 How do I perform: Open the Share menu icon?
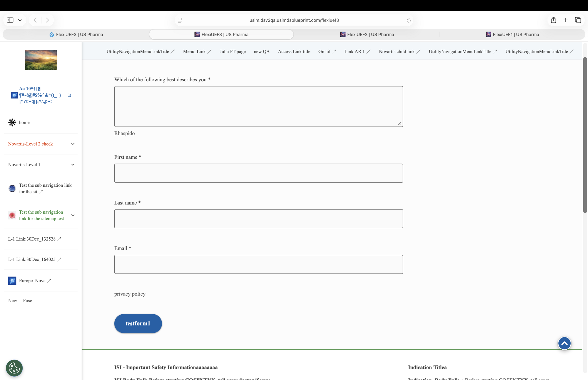553,20
